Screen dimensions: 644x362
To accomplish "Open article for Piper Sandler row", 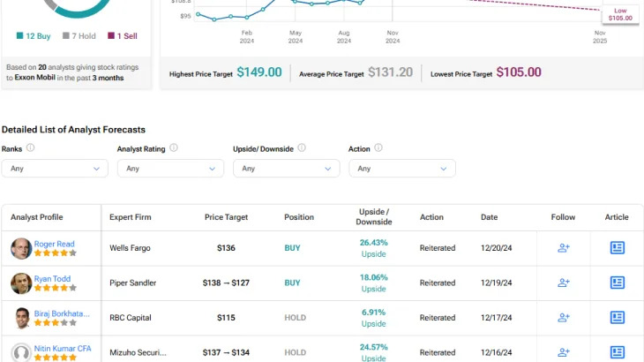I will 617,283.
